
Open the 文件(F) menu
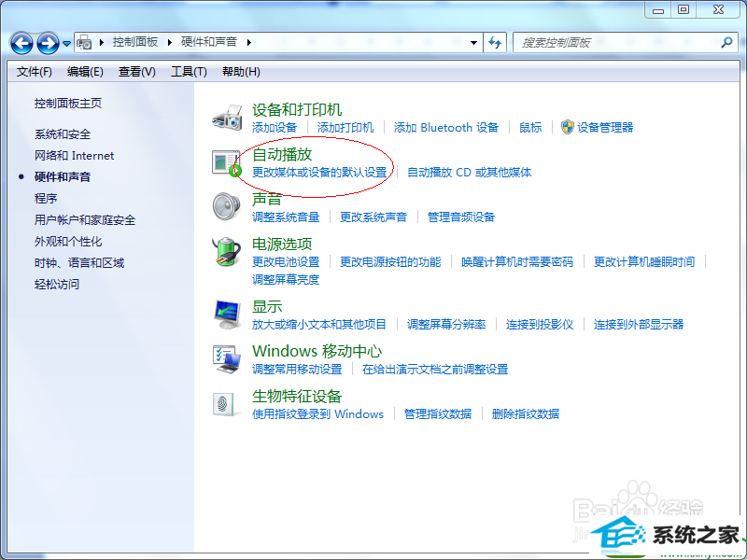(35, 72)
